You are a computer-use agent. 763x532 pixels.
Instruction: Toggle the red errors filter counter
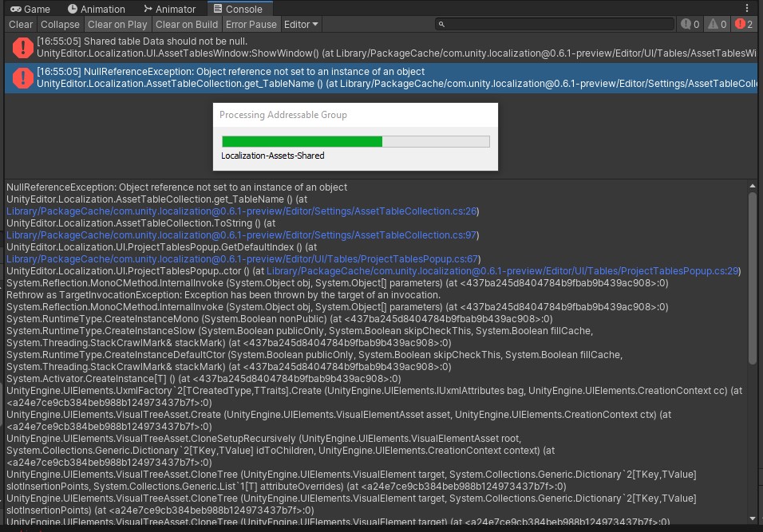tap(744, 24)
